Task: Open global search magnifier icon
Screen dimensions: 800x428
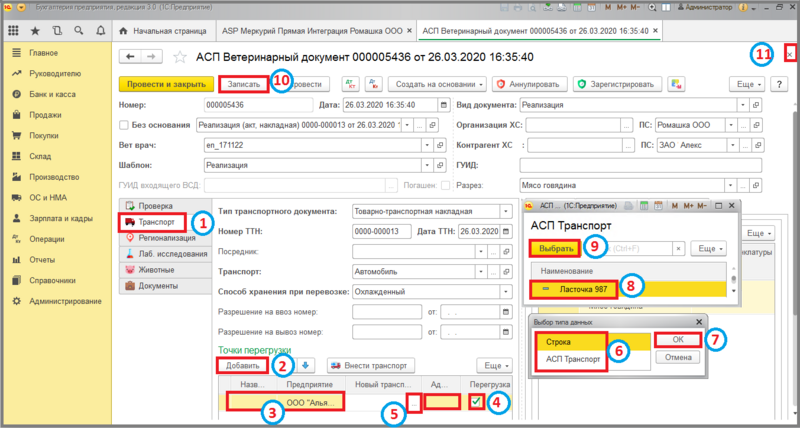Action: point(79,31)
